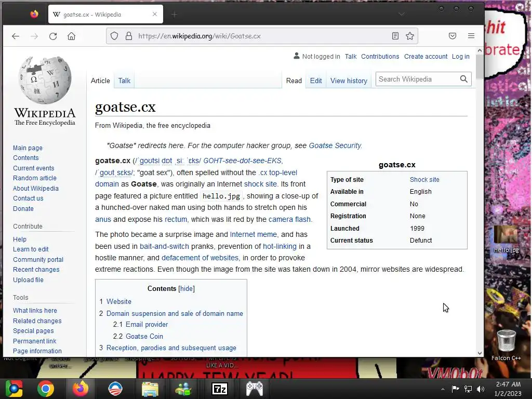This screenshot has height=399, width=532.
Task: Select the Read tab
Action: click(x=294, y=81)
